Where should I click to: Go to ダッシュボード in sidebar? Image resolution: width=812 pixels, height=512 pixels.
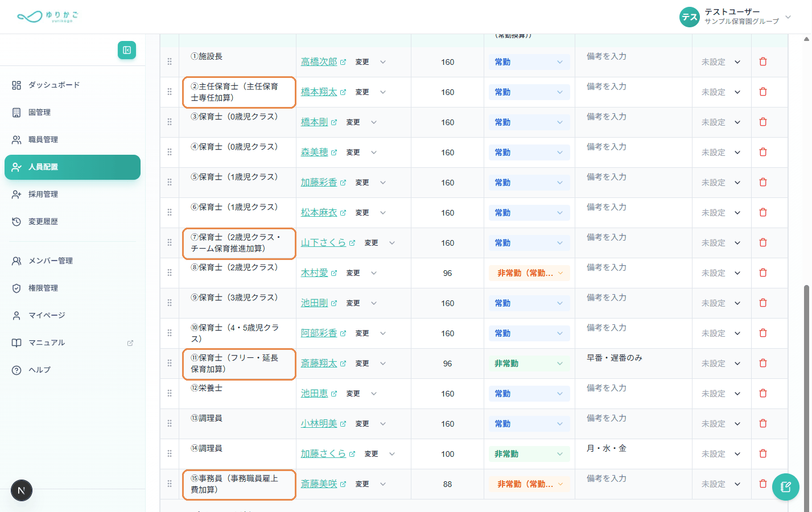pyautogui.click(x=72, y=85)
